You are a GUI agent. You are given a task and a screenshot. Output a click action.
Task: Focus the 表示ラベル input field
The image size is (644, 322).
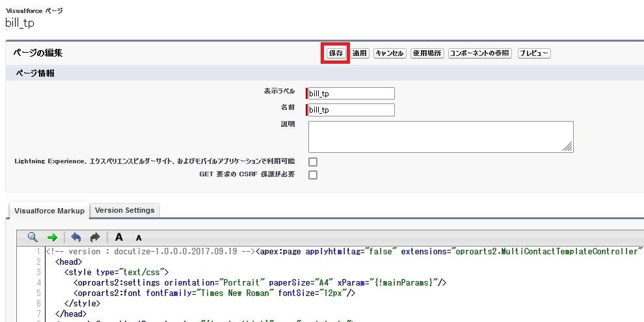[351, 93]
